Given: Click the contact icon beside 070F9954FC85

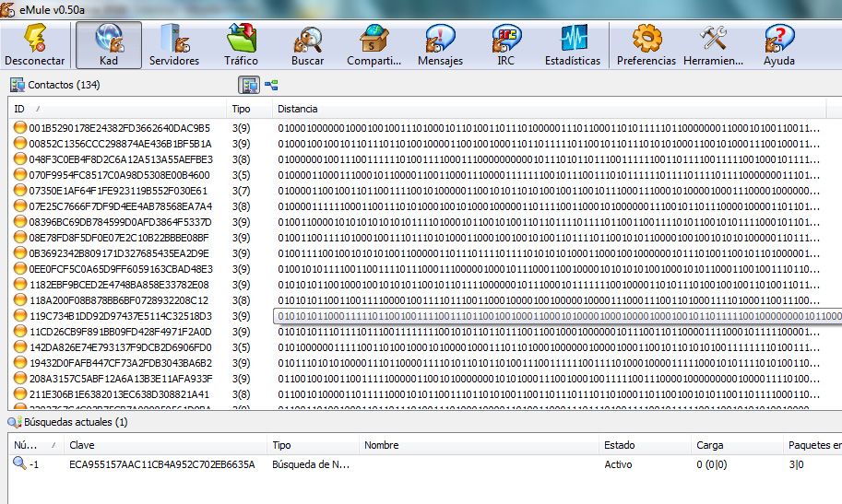Looking at the screenshot, I should (x=20, y=174).
